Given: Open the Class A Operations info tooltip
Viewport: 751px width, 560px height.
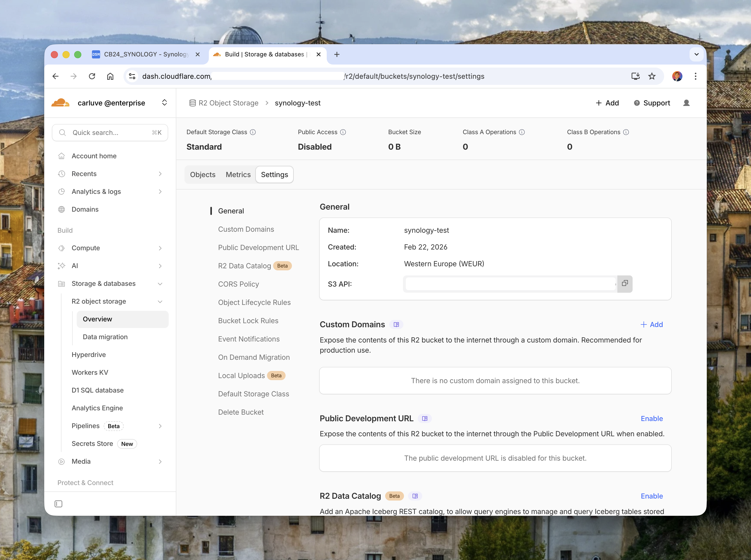Looking at the screenshot, I should coord(521,132).
